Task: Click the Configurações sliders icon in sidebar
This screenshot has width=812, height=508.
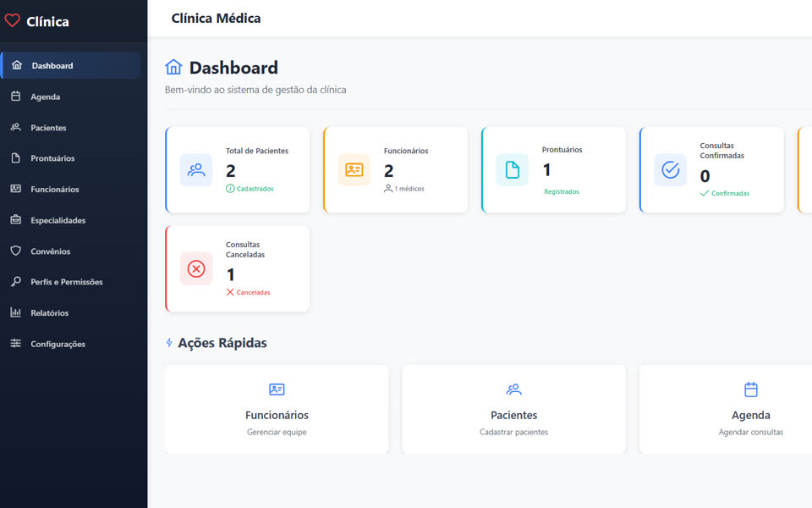Action: [16, 343]
